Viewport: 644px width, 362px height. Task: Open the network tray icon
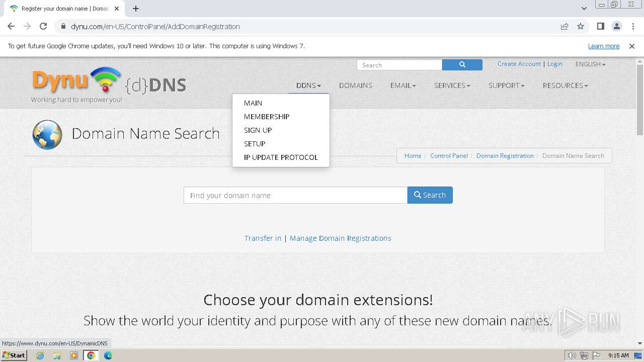(x=584, y=355)
